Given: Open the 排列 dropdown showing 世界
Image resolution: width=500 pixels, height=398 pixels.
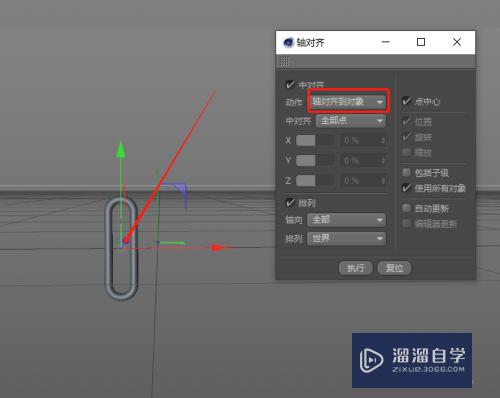Looking at the screenshot, I should click(347, 239).
